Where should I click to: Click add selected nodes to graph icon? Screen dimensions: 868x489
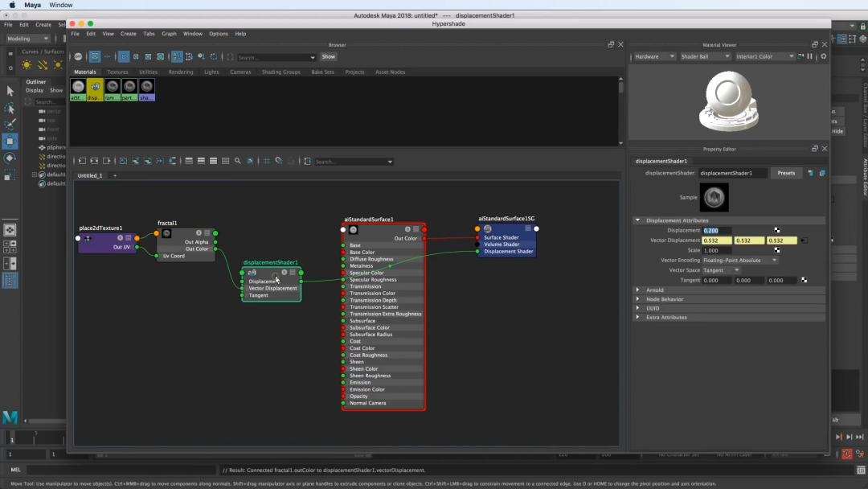tap(136, 161)
